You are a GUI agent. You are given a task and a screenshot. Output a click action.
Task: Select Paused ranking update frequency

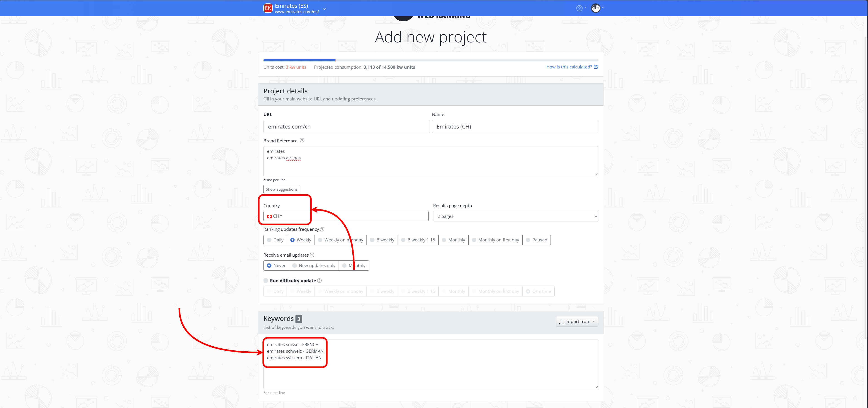pos(536,240)
